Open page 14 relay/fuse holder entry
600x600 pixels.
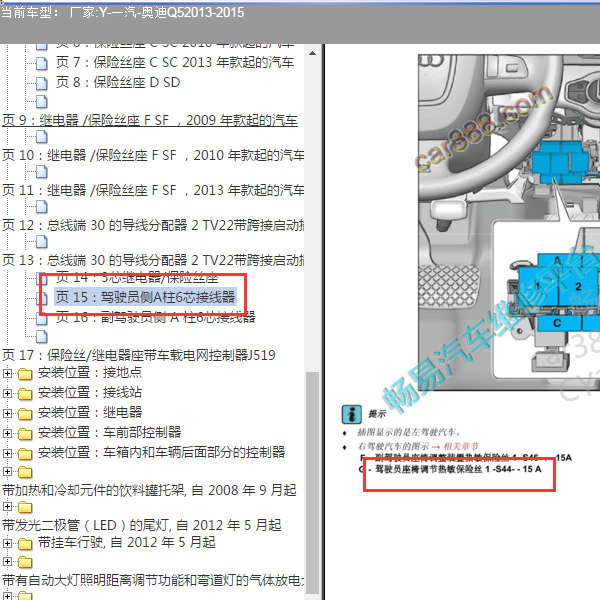tap(137, 277)
